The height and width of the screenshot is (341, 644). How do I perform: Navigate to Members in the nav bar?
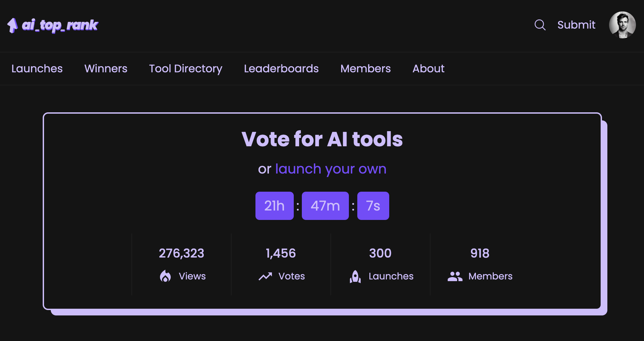365,69
